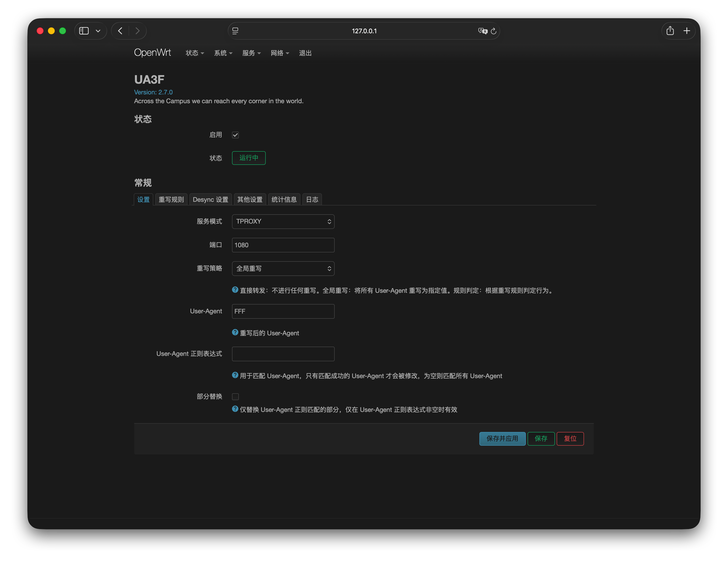Click help icon beside 重写后的 User-Agent
Viewport: 728px width, 566px height.
pos(235,332)
